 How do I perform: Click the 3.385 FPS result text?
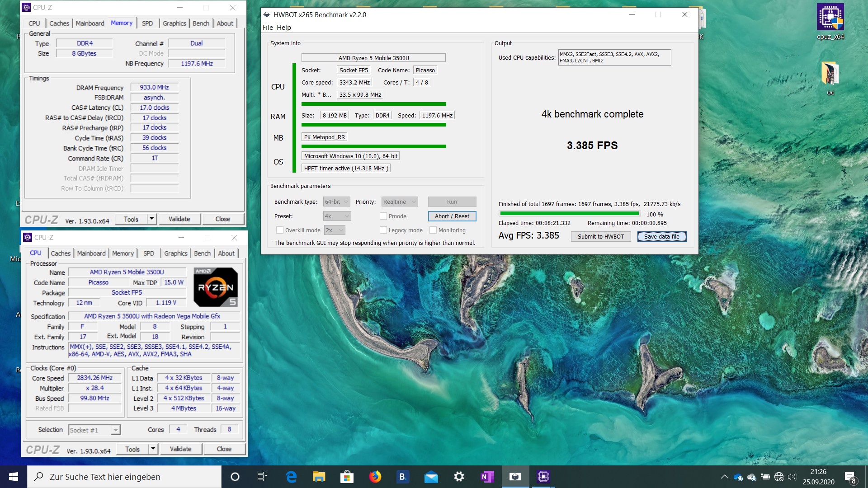pyautogui.click(x=592, y=145)
